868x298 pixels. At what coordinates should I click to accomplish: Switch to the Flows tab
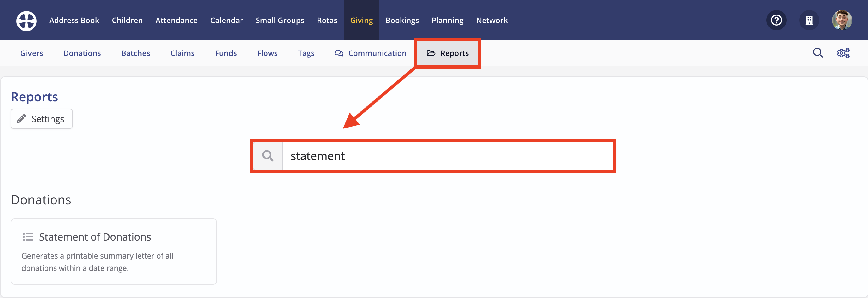[x=267, y=53]
